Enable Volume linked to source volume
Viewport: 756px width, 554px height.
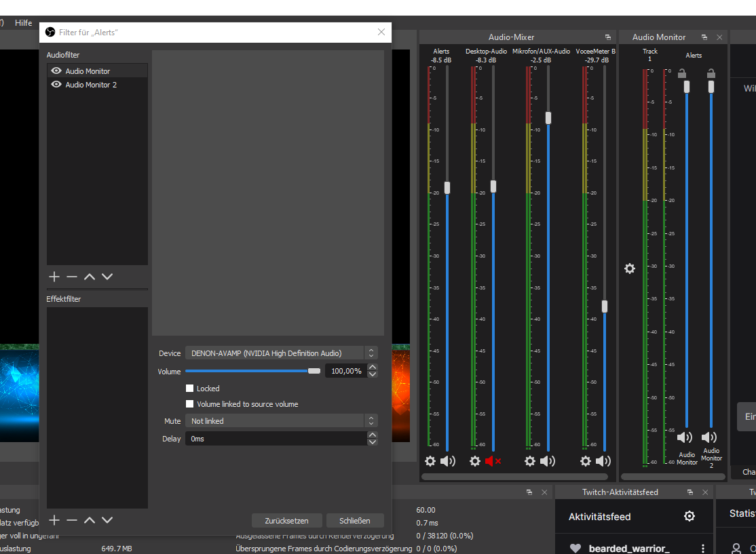[190, 404]
